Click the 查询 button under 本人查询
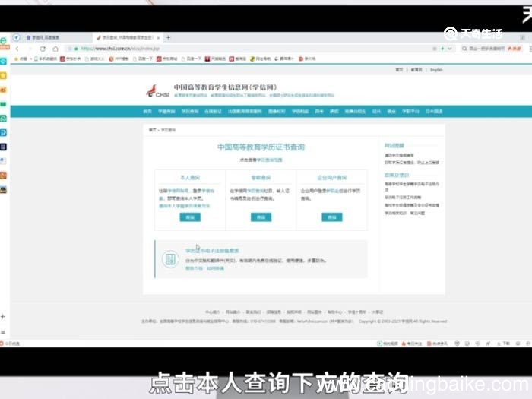Image resolution: width=532 pixels, height=399 pixels. 190,217
